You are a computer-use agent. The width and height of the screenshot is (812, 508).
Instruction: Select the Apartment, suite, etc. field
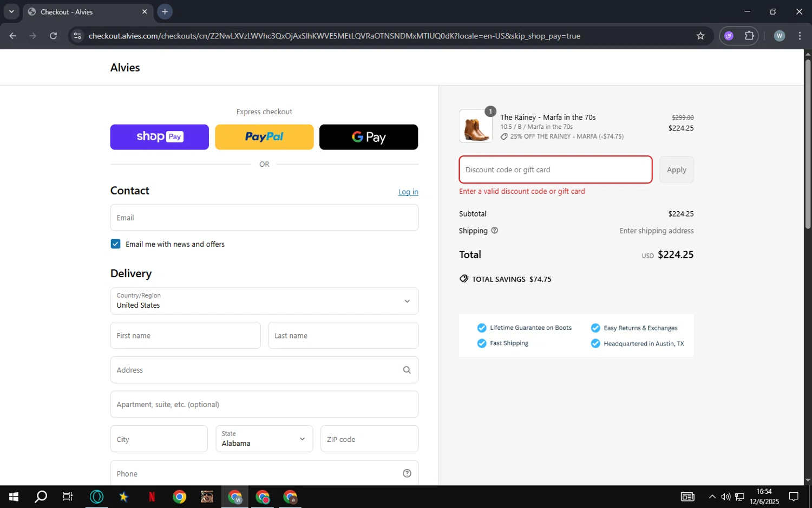[264, 405]
